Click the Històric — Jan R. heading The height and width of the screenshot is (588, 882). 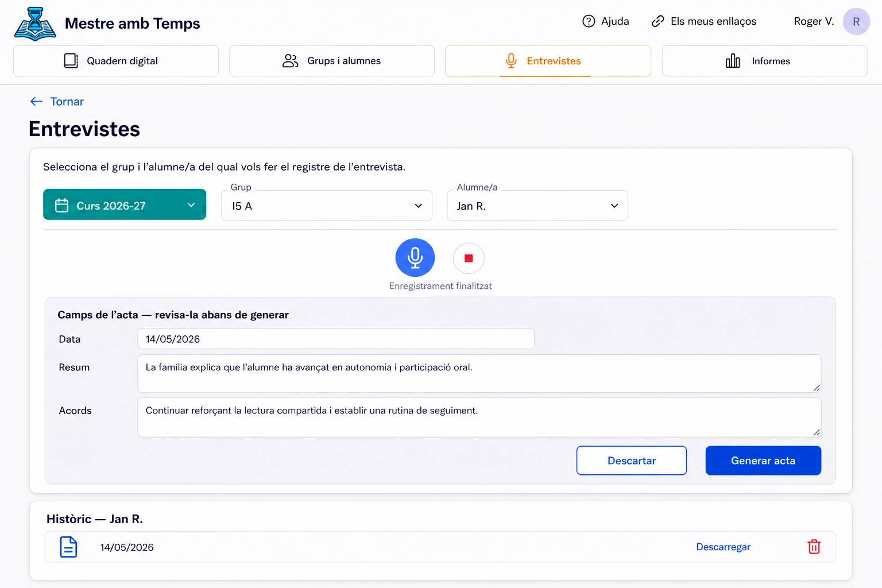tap(95, 519)
